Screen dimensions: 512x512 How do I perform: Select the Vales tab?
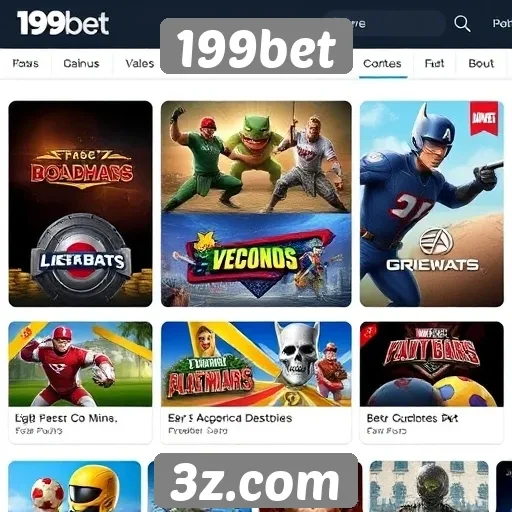pos(139,63)
